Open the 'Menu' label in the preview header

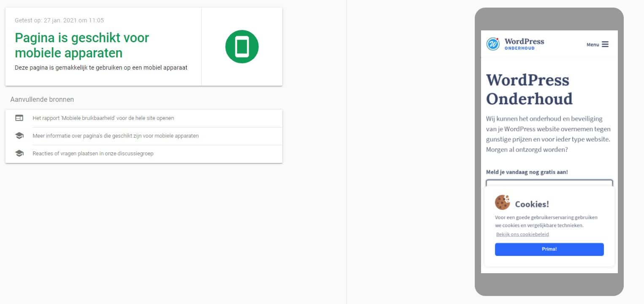pos(593,45)
